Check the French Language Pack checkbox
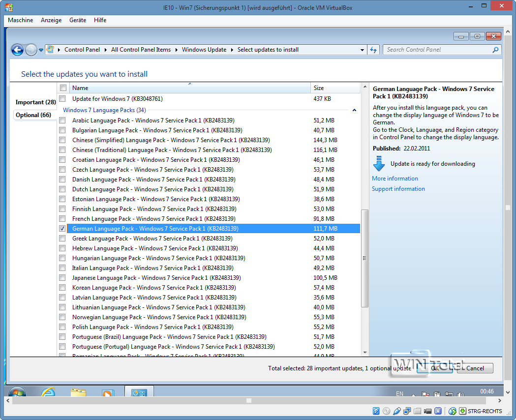Screen dimensions: 516x420 coord(62,219)
